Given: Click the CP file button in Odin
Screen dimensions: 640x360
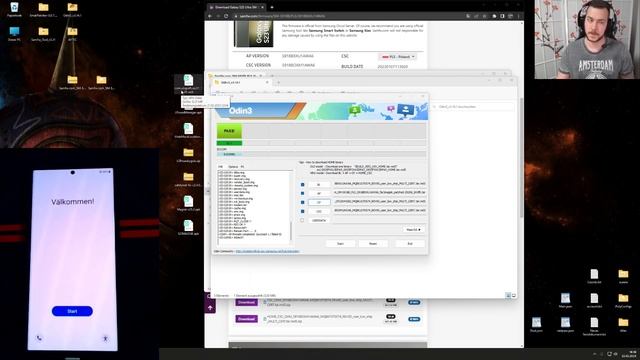Looking at the screenshot, I should [319, 202].
